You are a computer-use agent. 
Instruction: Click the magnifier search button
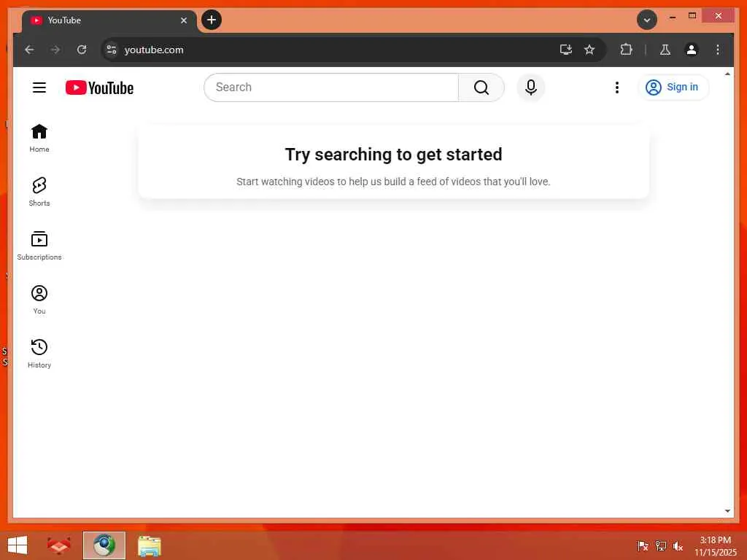pyautogui.click(x=481, y=87)
